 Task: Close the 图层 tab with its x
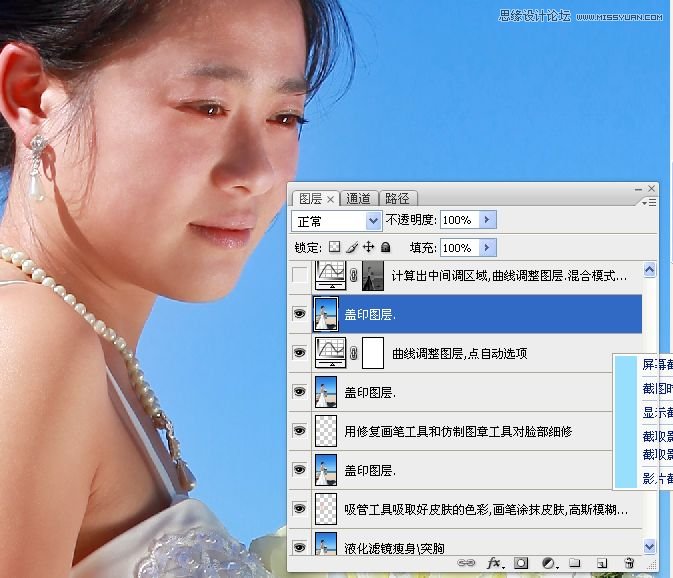[330, 199]
